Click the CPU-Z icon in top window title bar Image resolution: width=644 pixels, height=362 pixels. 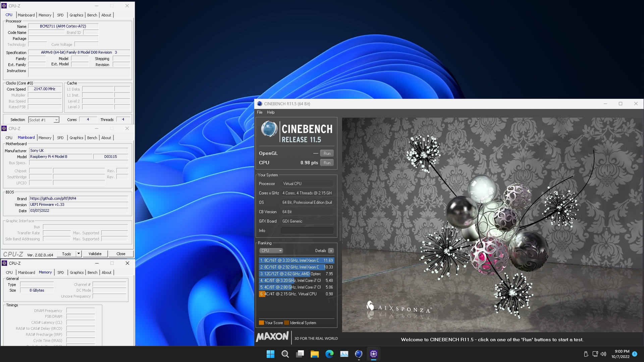[x=4, y=6]
